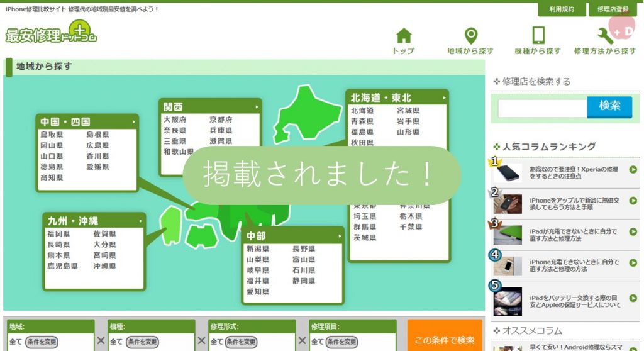Open Xperia修理 column thumbnail ranked first
The height and width of the screenshot is (351, 644).
[x=508, y=172]
